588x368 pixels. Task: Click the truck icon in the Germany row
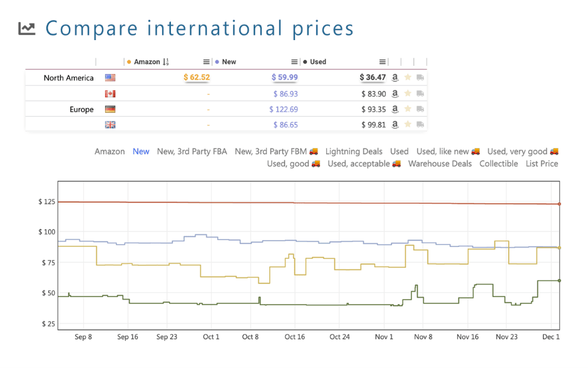coord(420,109)
